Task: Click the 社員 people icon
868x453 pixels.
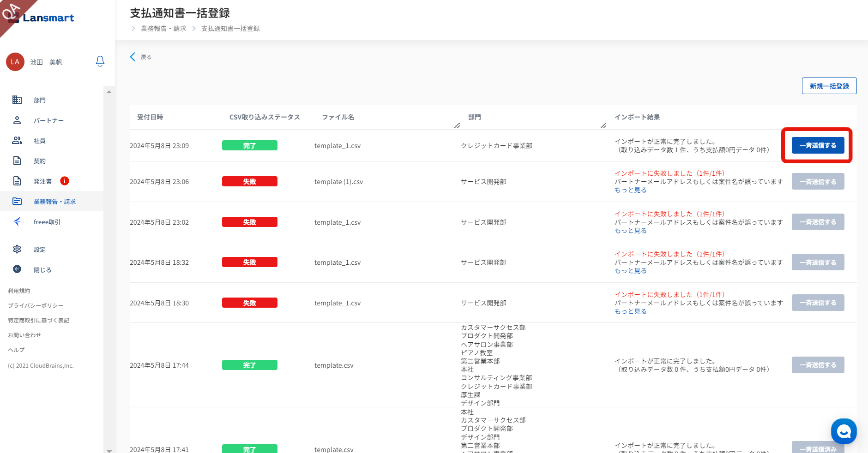Action: [17, 140]
